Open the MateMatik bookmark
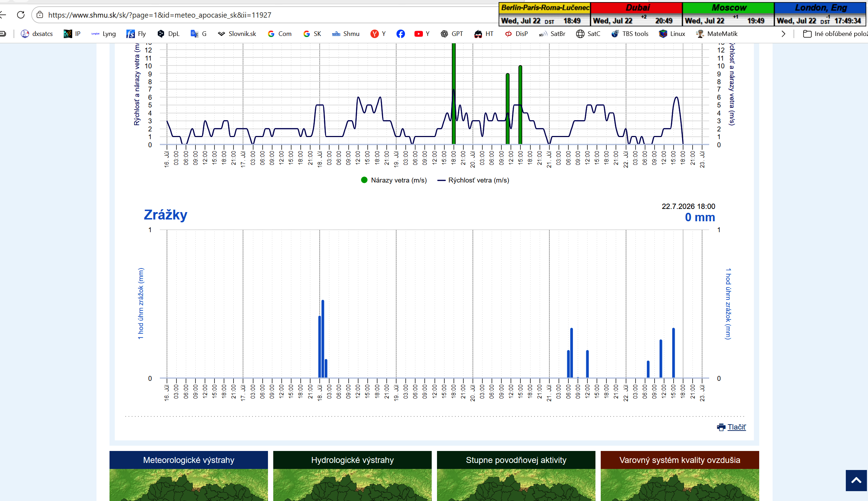 [x=717, y=34]
